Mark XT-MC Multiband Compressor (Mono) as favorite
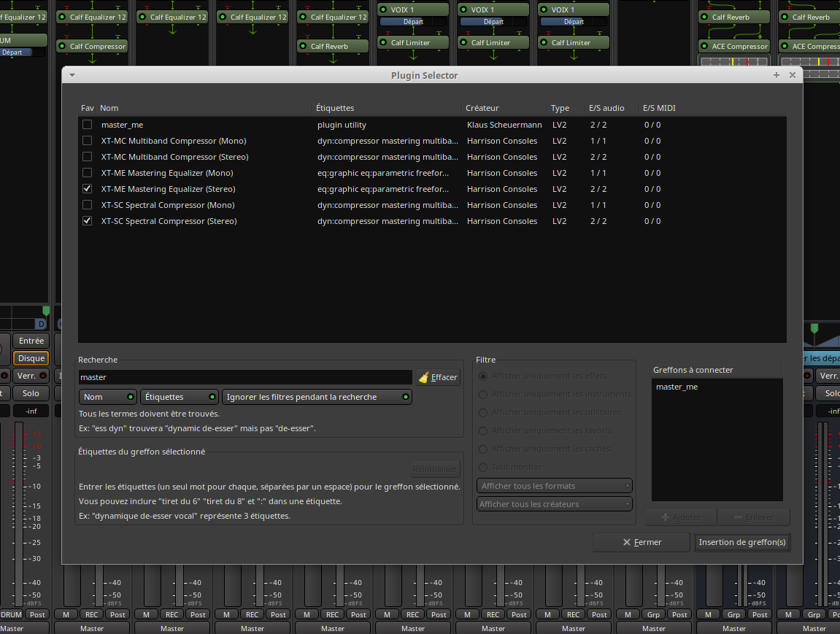This screenshot has width=840, height=634. tap(87, 141)
